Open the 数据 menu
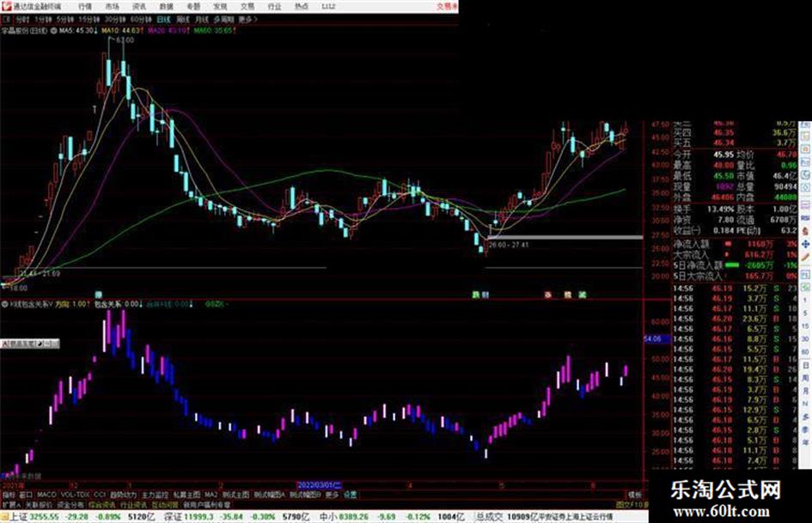This screenshot has width=812, height=523. coord(166,6)
